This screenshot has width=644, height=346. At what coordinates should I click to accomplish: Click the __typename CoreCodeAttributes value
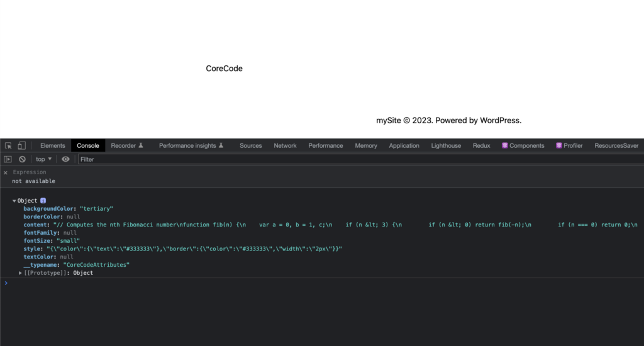tap(96, 265)
